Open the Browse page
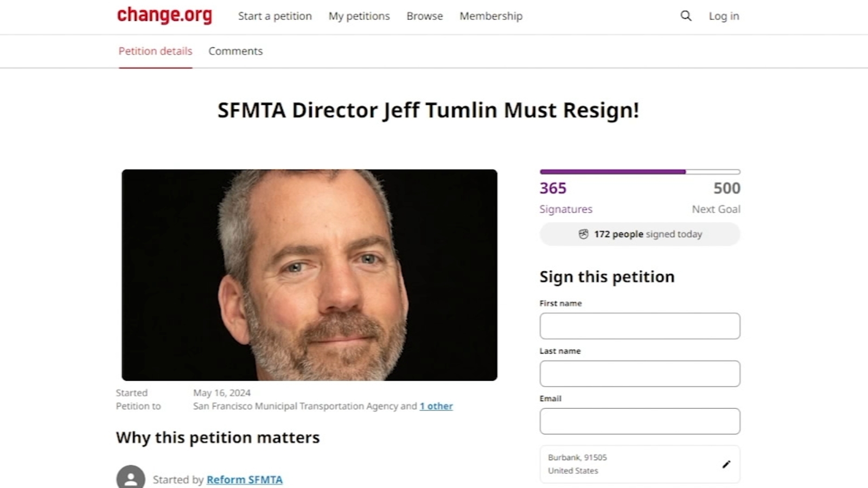868x488 pixels. pos(425,16)
